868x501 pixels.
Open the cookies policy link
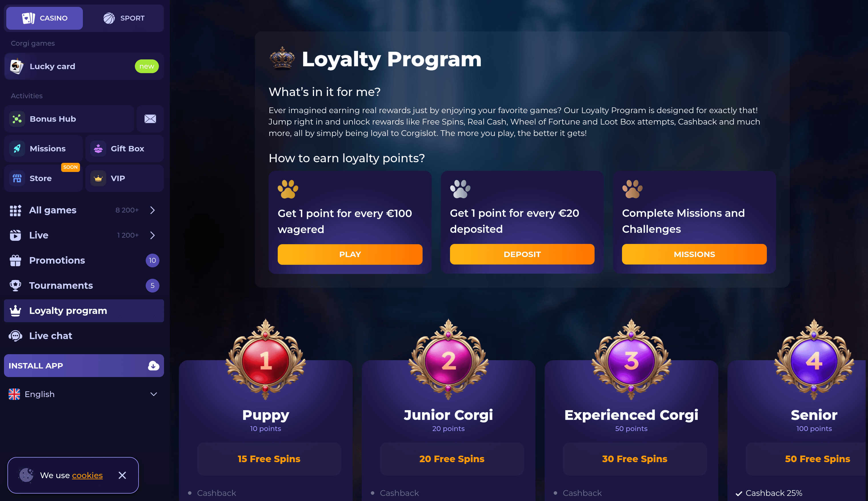pos(87,475)
